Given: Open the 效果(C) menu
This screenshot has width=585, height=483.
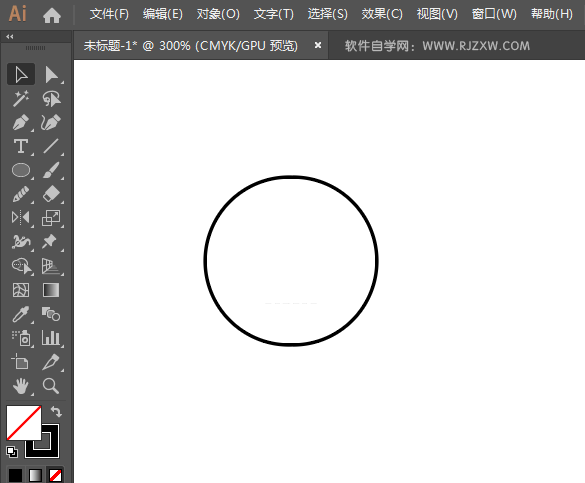Looking at the screenshot, I should tap(382, 14).
